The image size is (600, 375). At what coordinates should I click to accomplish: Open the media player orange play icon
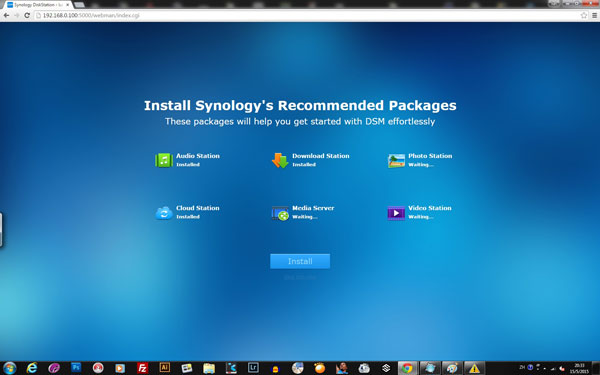[x=120, y=368]
